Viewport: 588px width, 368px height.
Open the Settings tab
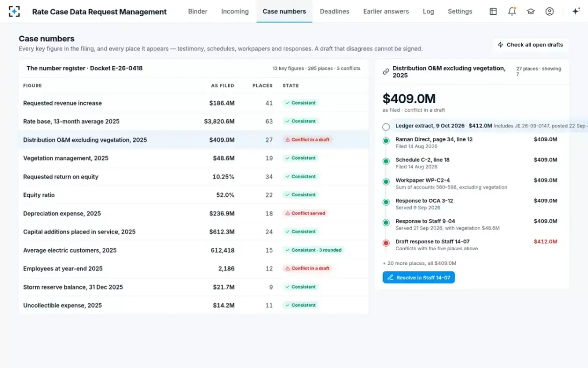pos(460,11)
